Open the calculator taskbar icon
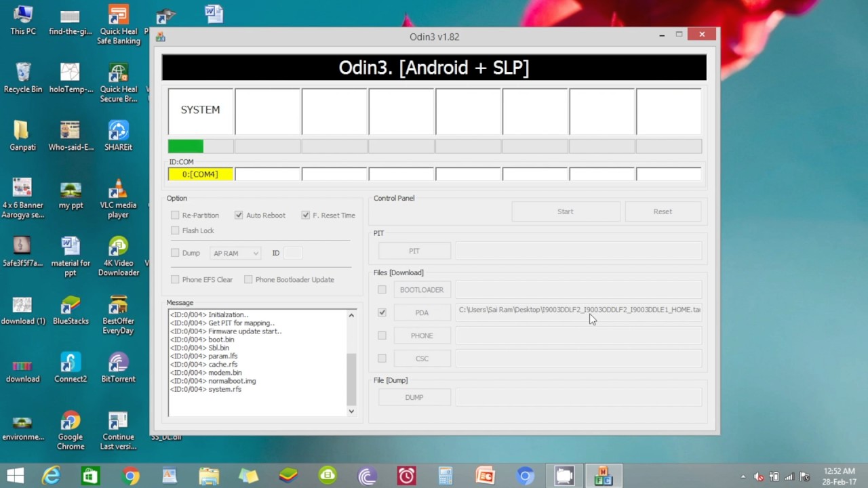 pos(446,476)
